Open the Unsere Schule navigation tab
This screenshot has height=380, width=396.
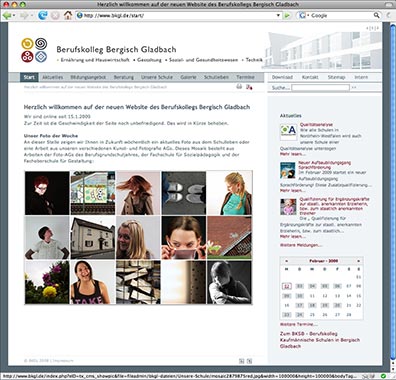coord(157,77)
